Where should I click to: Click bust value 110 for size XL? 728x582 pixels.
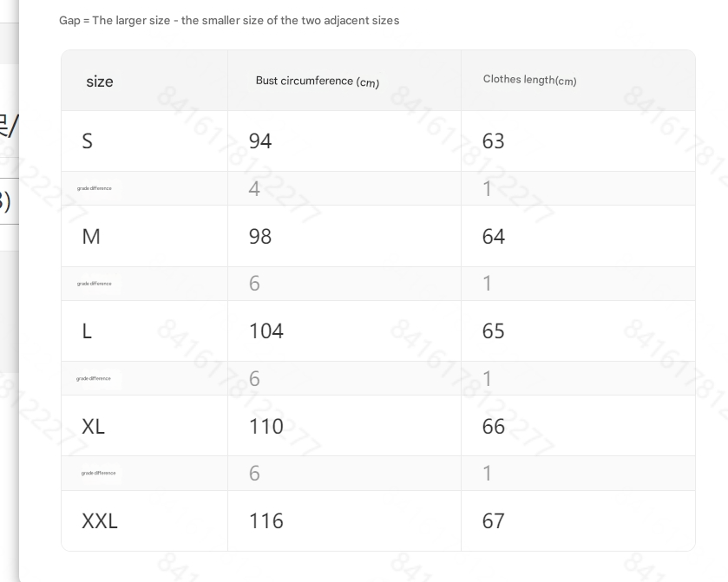coord(266,426)
